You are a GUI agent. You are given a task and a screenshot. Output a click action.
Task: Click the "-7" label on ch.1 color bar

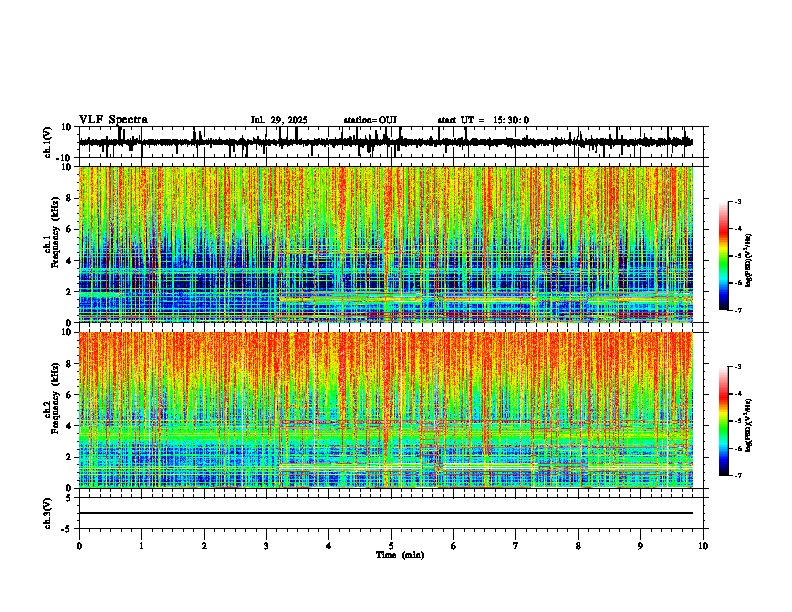pos(737,310)
